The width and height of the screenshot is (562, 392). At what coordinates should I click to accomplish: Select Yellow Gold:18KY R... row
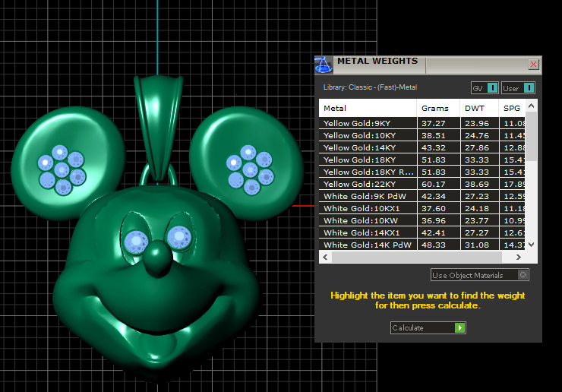click(421, 172)
